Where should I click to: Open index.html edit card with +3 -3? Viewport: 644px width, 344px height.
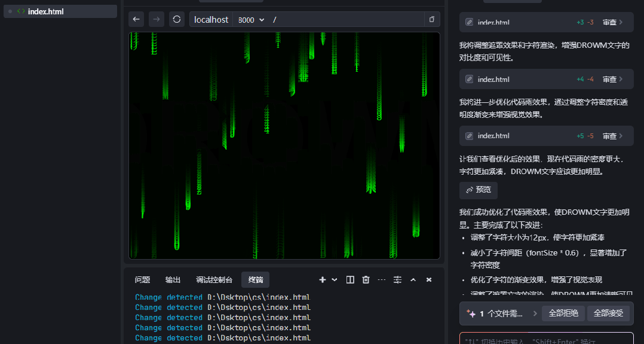(x=546, y=22)
